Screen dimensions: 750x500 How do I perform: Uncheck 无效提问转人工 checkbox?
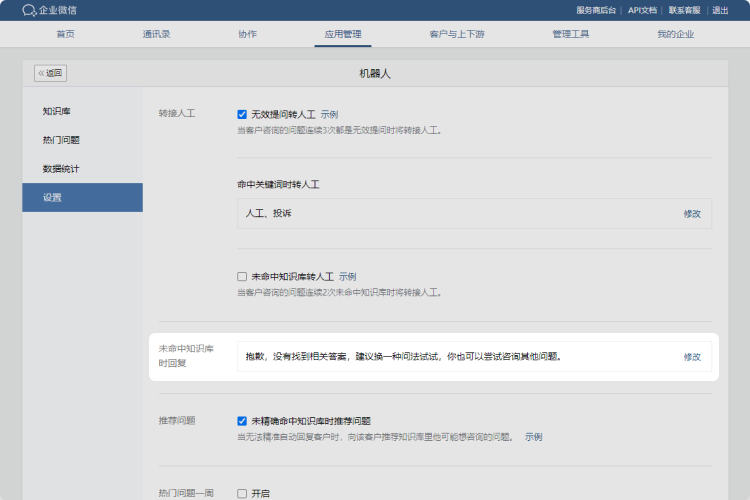point(242,114)
